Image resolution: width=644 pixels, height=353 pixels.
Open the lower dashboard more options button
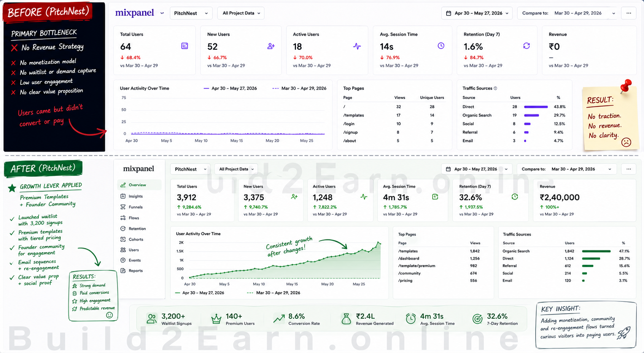click(x=628, y=169)
